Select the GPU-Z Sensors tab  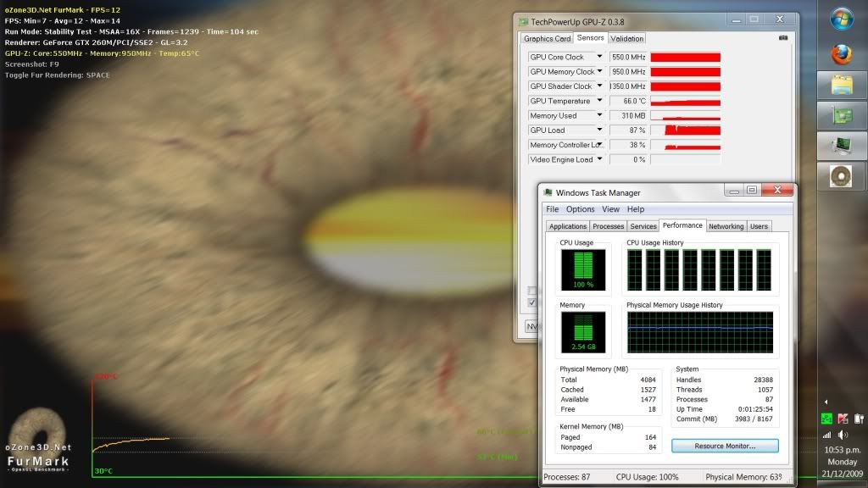[x=590, y=37]
